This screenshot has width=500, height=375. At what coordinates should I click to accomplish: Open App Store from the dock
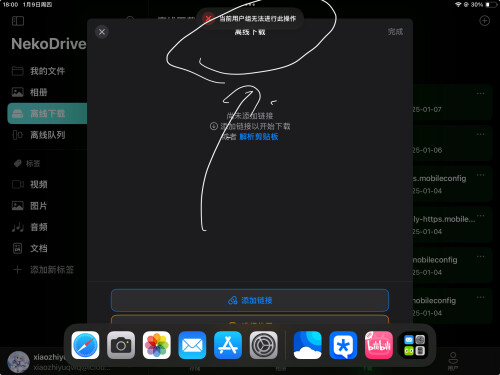228,345
